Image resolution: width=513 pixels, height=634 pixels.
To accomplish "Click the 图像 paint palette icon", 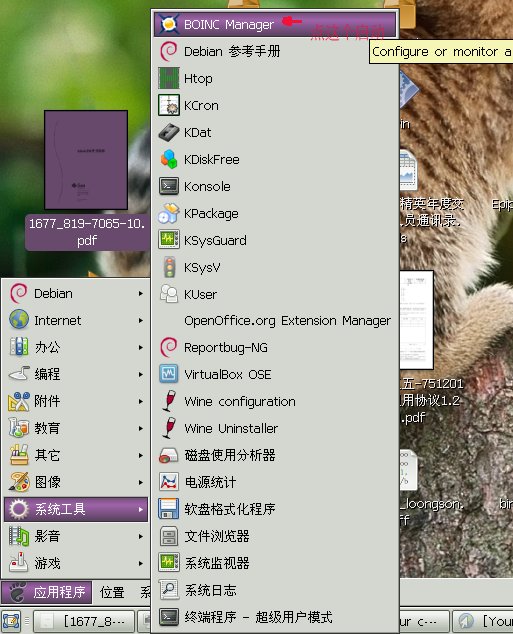I will point(19,482).
